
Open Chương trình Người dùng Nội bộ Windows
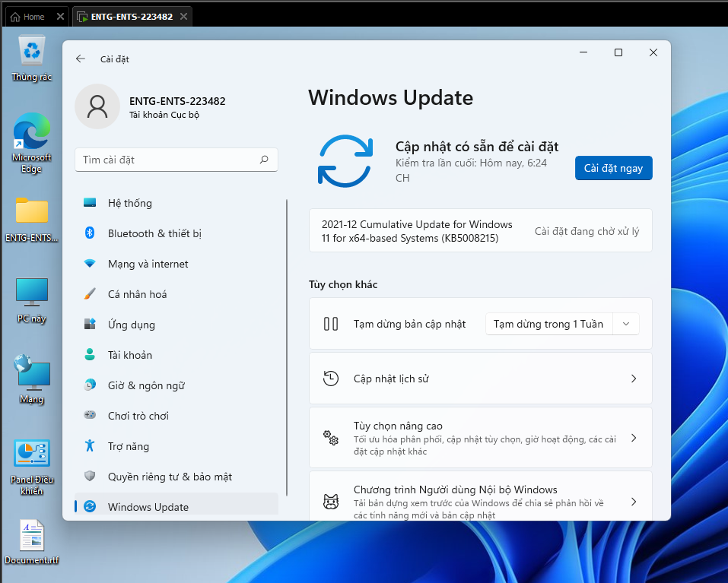(481, 496)
